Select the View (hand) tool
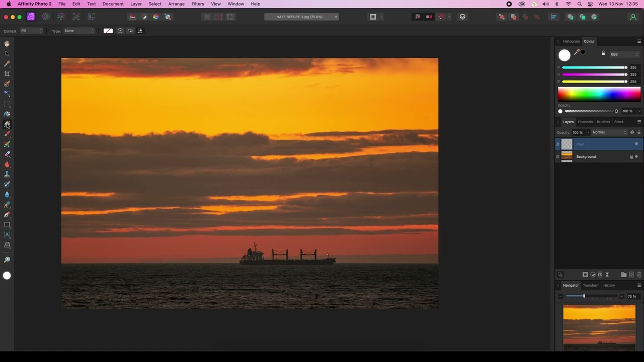 pos(7,44)
